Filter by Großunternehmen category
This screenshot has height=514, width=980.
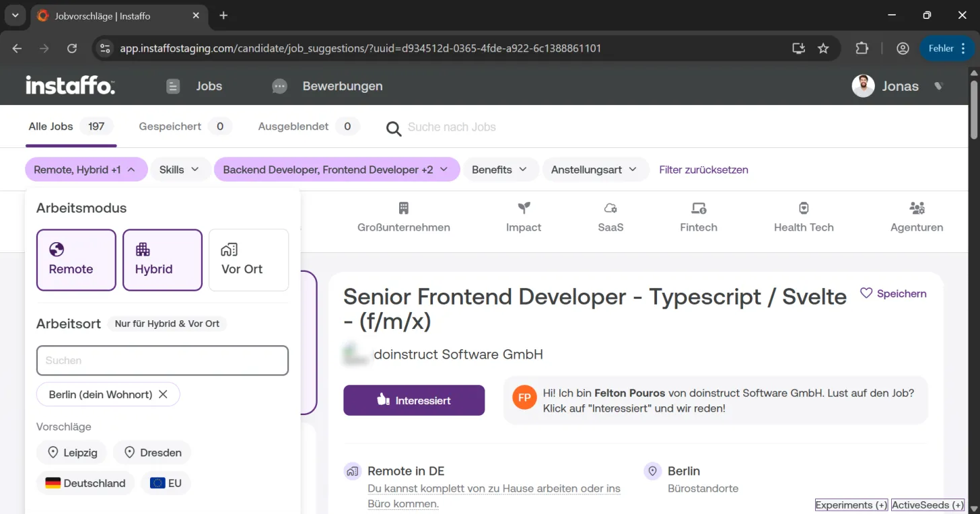(x=403, y=217)
